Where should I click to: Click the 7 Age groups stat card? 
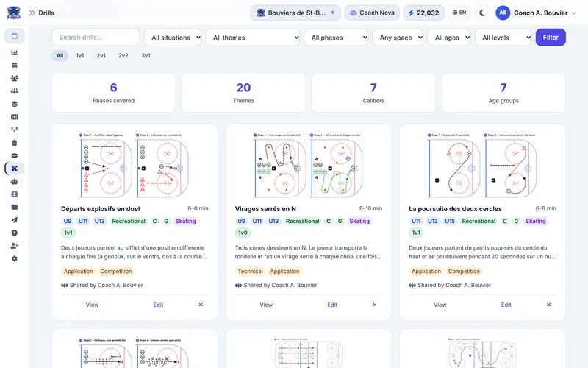(x=503, y=93)
